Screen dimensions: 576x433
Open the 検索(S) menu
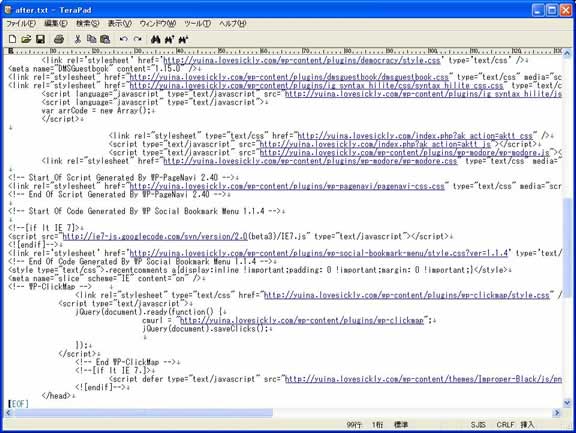(x=87, y=24)
